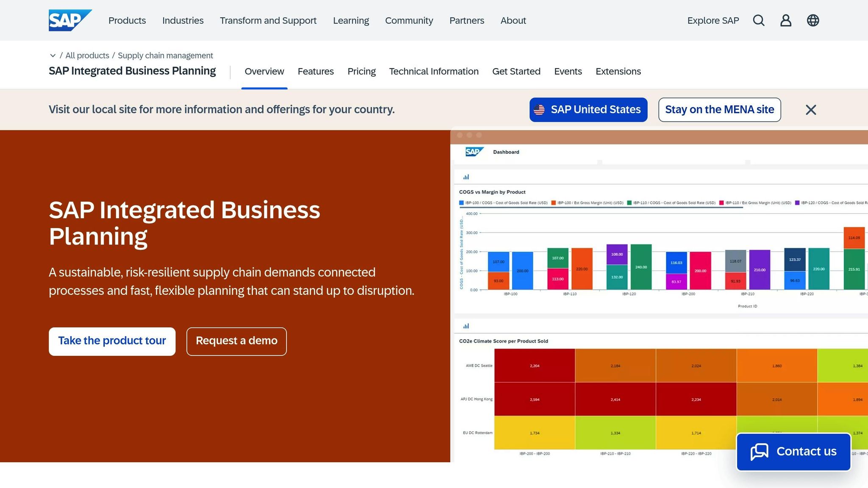Screen dimensions: 868x488
Task: Dismiss the country banner with the X
Action: click(810, 109)
